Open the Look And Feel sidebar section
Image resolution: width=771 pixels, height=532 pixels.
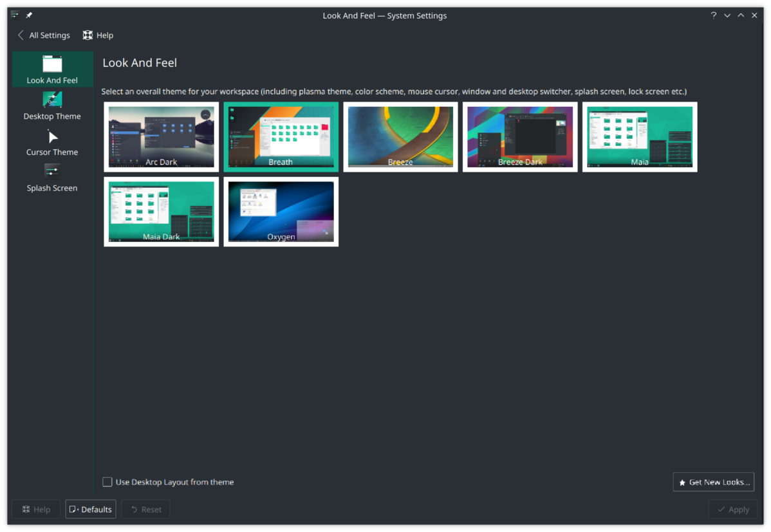click(x=52, y=69)
